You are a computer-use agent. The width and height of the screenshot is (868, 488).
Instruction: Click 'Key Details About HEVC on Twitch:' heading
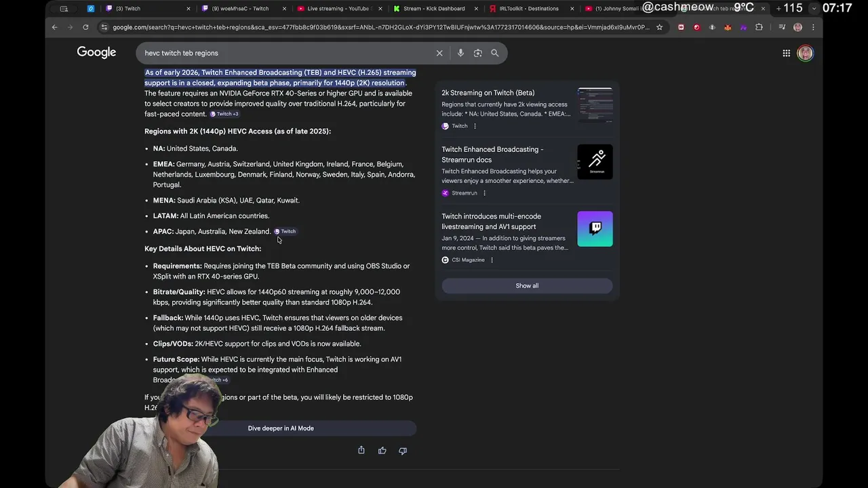[203, 249]
